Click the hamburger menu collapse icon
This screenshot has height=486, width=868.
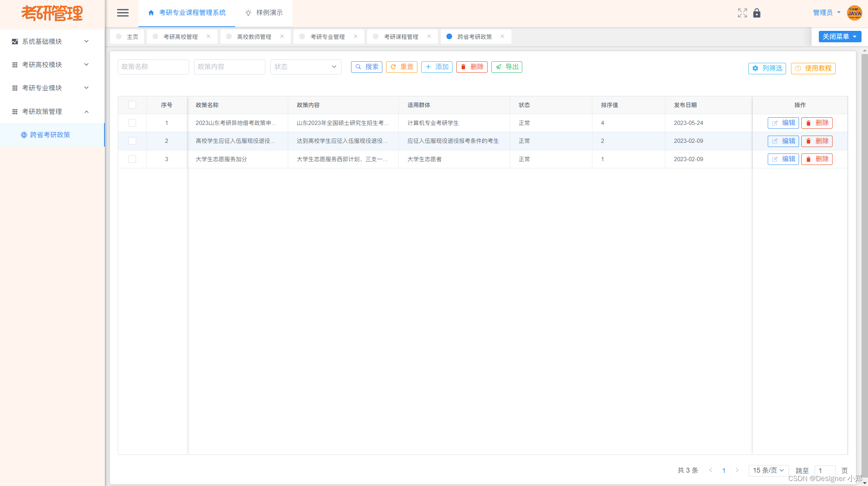122,13
